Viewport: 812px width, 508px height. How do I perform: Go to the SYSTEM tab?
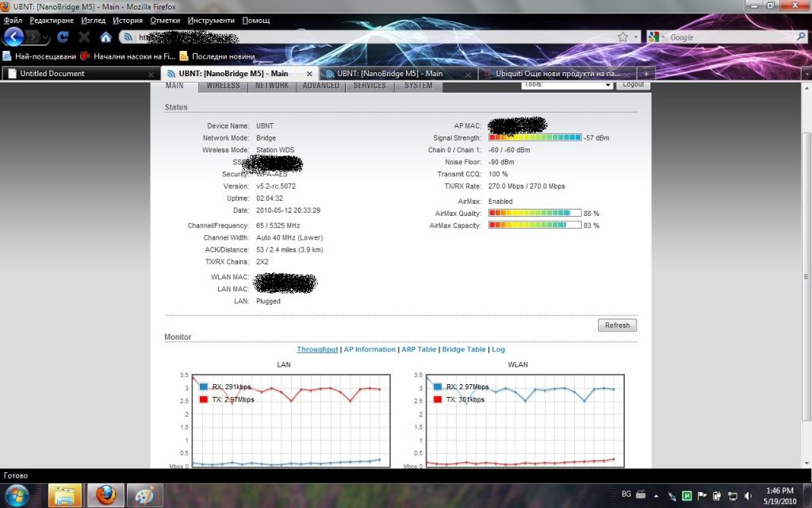418,86
